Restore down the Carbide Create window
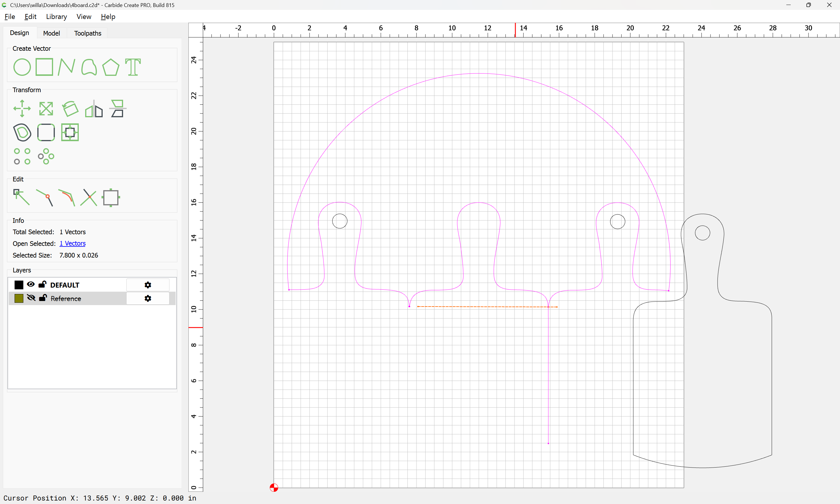840x504 pixels. tap(809, 5)
